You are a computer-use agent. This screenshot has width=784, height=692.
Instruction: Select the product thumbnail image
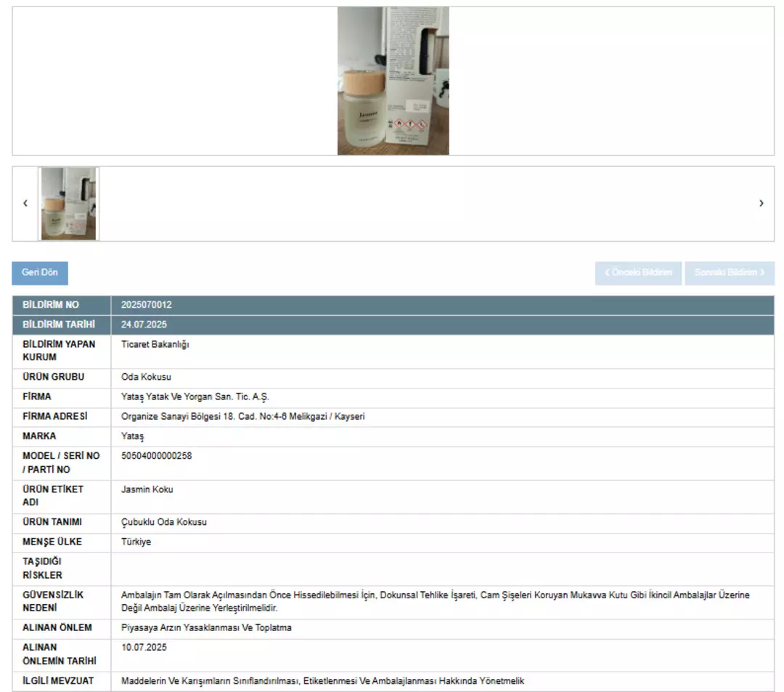pos(68,204)
